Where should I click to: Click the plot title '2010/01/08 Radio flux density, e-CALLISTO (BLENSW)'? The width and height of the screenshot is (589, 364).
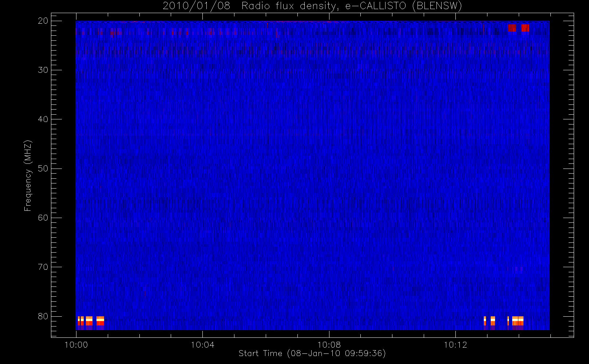coord(312,6)
